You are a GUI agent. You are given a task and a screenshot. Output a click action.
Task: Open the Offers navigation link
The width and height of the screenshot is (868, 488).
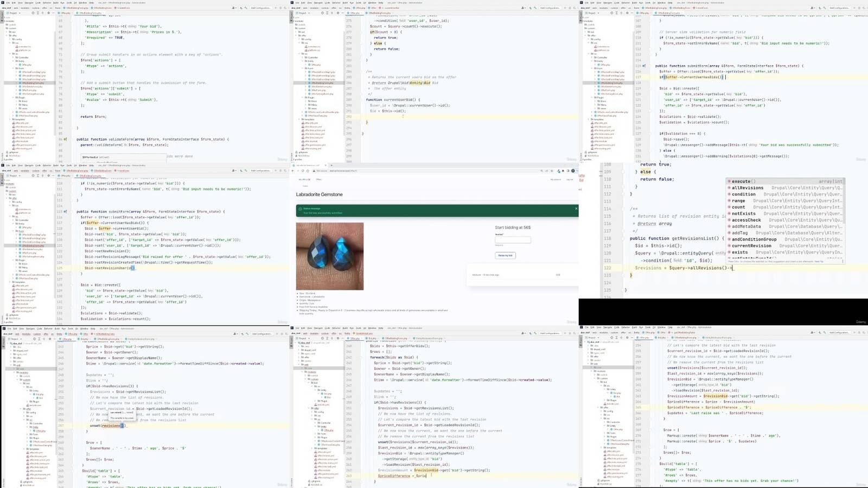coord(318,180)
